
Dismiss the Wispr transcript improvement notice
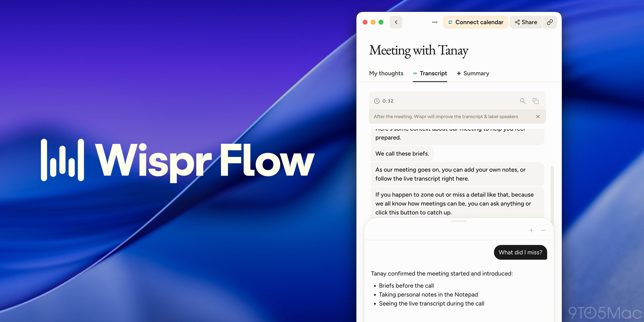538,117
